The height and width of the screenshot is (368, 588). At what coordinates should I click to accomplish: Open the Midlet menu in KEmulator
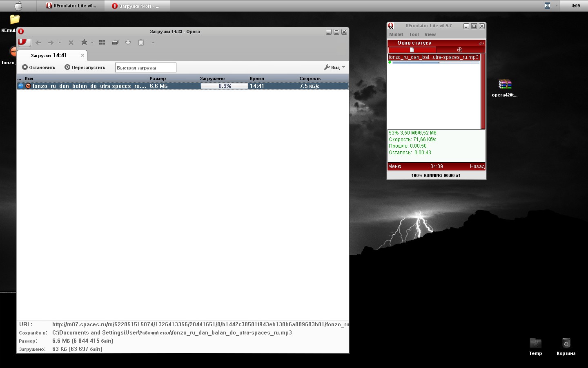pos(396,34)
